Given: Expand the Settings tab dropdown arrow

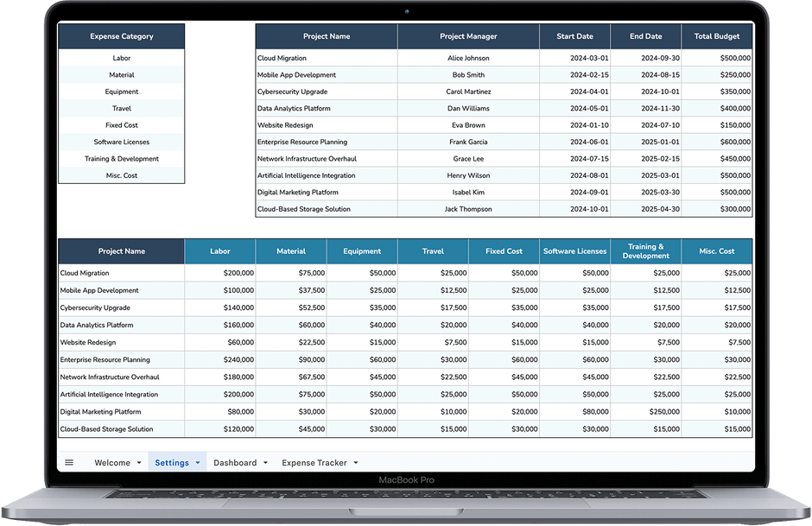Looking at the screenshot, I should (198, 462).
